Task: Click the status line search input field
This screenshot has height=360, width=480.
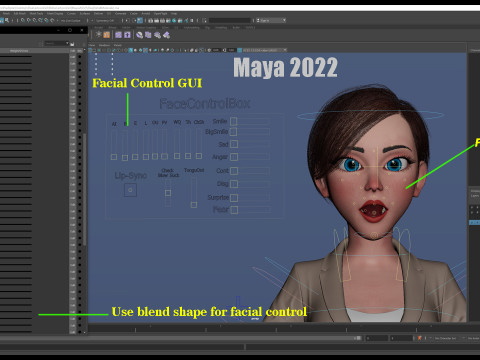Action: coord(229,20)
